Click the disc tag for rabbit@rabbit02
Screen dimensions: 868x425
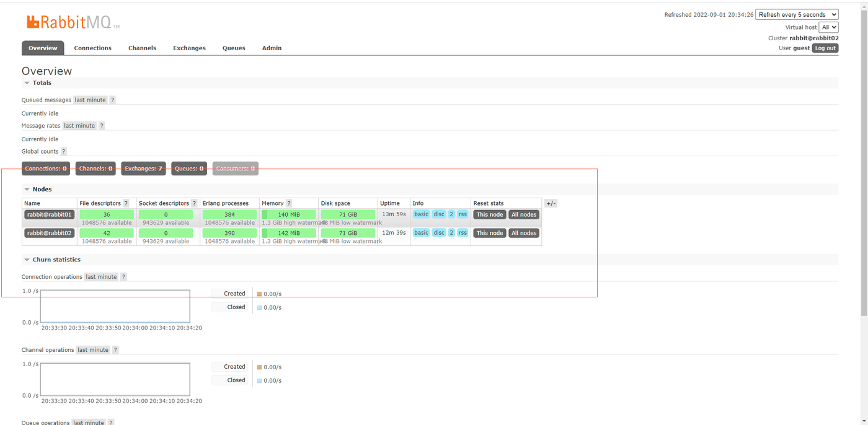tap(439, 232)
